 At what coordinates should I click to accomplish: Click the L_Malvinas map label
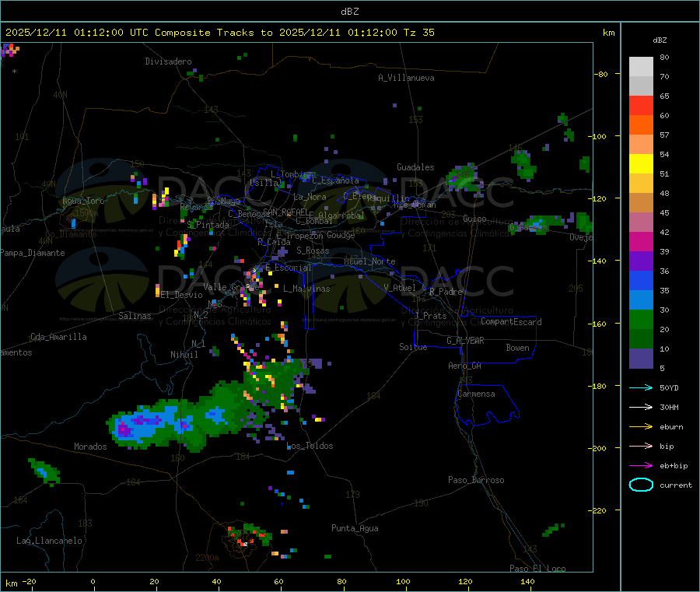pyautogui.click(x=306, y=289)
